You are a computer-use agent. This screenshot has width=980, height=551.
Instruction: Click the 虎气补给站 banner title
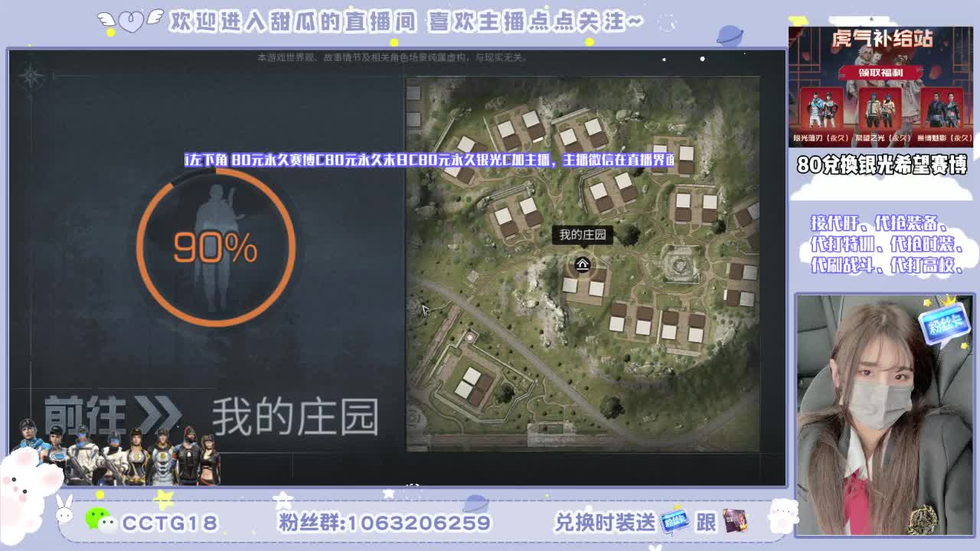pyautogui.click(x=881, y=40)
